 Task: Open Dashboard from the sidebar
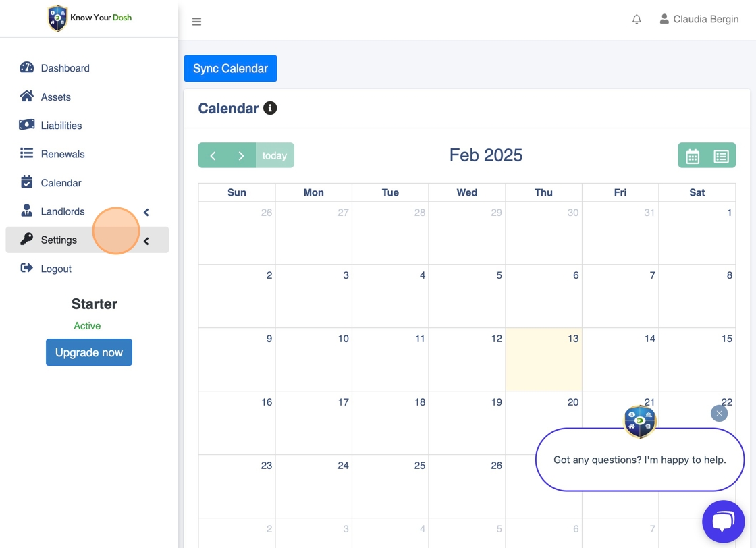(x=65, y=68)
